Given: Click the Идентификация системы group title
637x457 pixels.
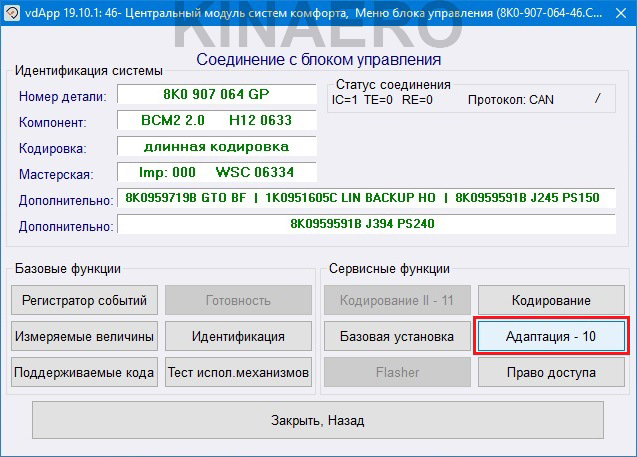Looking at the screenshot, I should click(x=89, y=70).
